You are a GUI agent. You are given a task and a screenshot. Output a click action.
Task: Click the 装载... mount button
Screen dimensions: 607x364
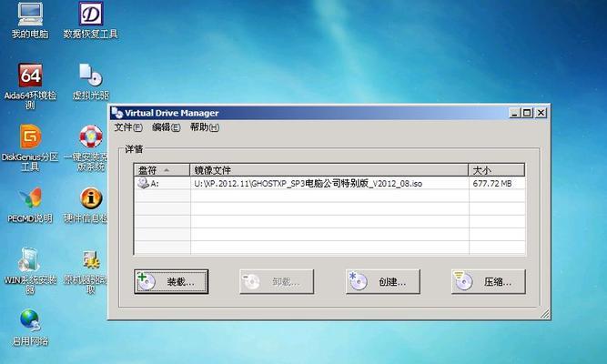(x=171, y=281)
